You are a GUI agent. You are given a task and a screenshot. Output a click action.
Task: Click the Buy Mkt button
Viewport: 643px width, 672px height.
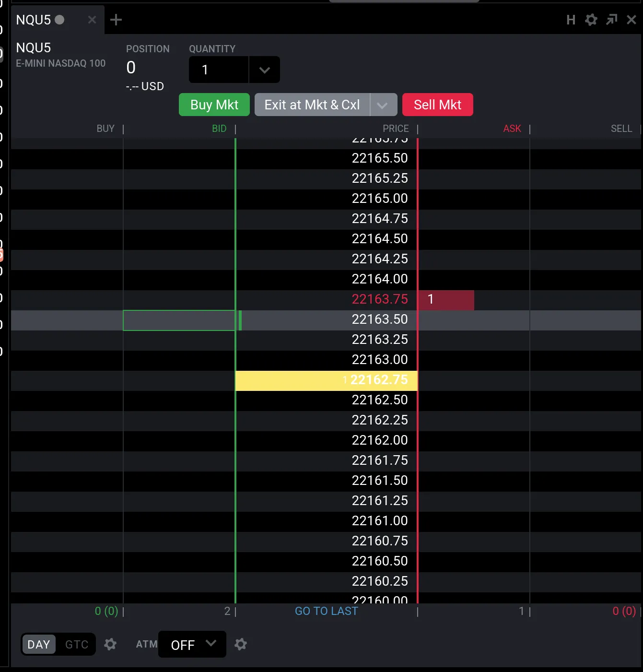coord(214,105)
